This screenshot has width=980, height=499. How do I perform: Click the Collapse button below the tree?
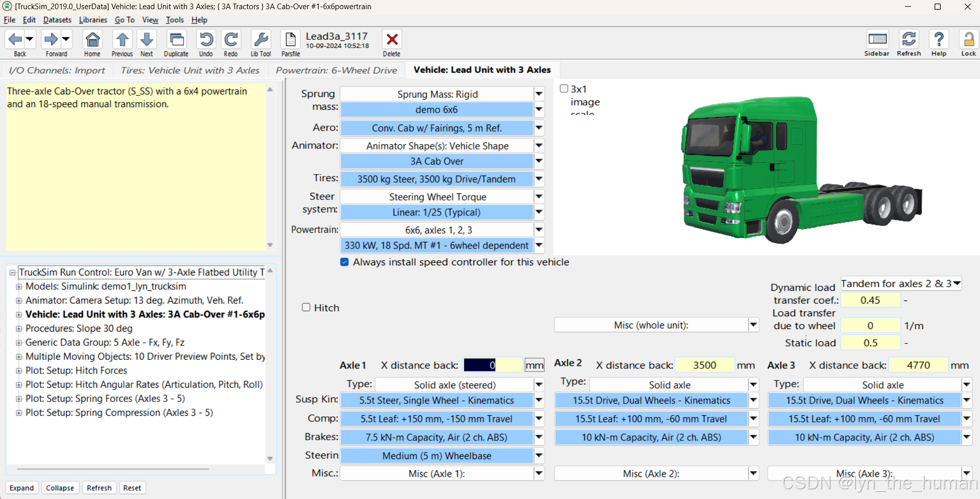pos(60,488)
